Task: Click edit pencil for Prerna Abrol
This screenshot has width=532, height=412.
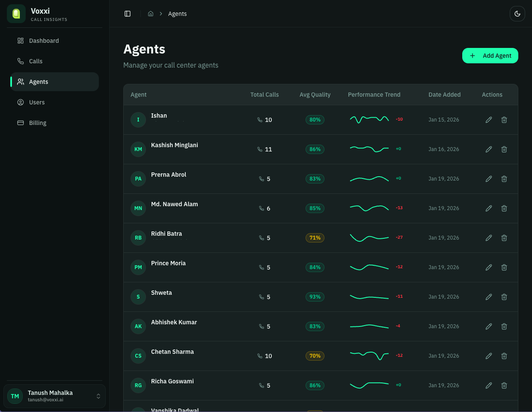Action: coord(489,179)
